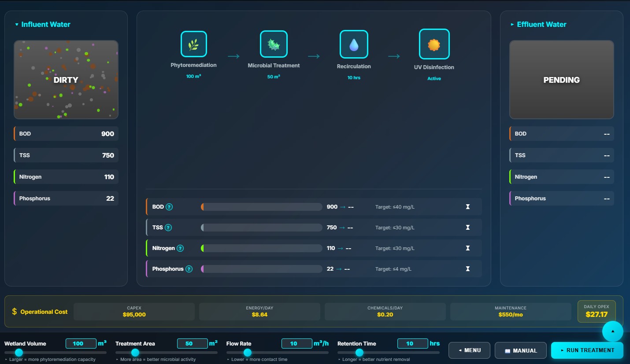Select the UV Disinfection sun icon
Image resolution: width=630 pixels, height=364 pixels.
pos(434,44)
